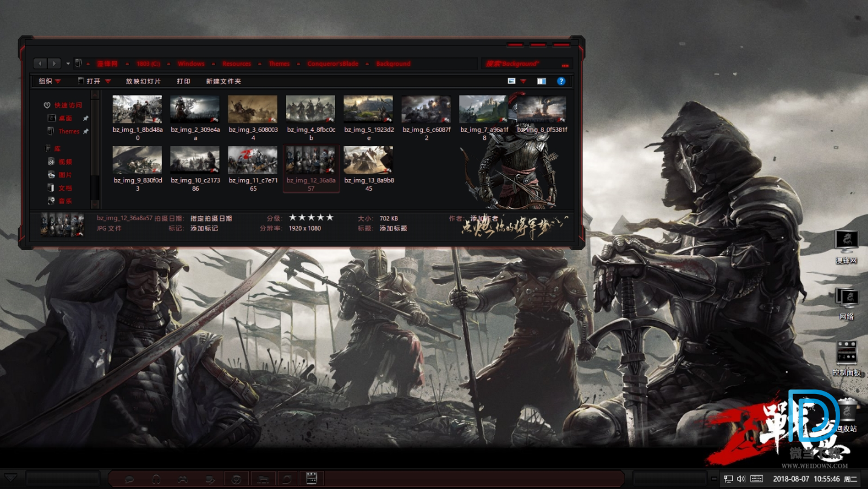Go forward with the explorer forward arrow
This screenshot has width=868, height=489.
tap(54, 64)
